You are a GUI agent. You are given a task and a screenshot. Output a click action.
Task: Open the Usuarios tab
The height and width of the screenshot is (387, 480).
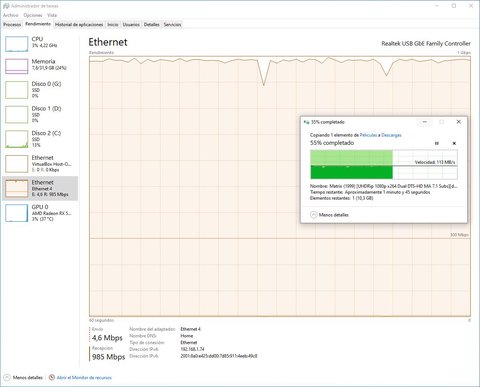click(131, 25)
